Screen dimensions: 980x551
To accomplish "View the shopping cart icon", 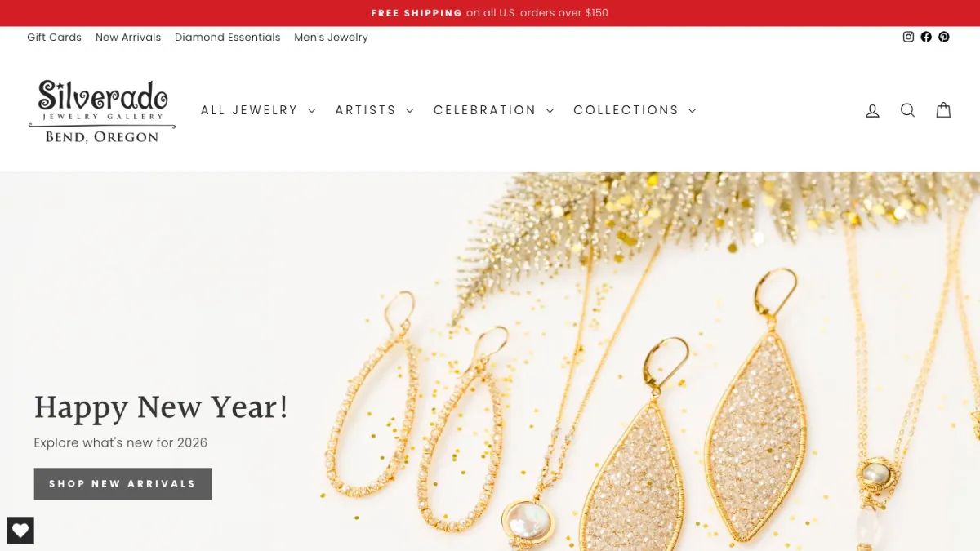I will (943, 110).
